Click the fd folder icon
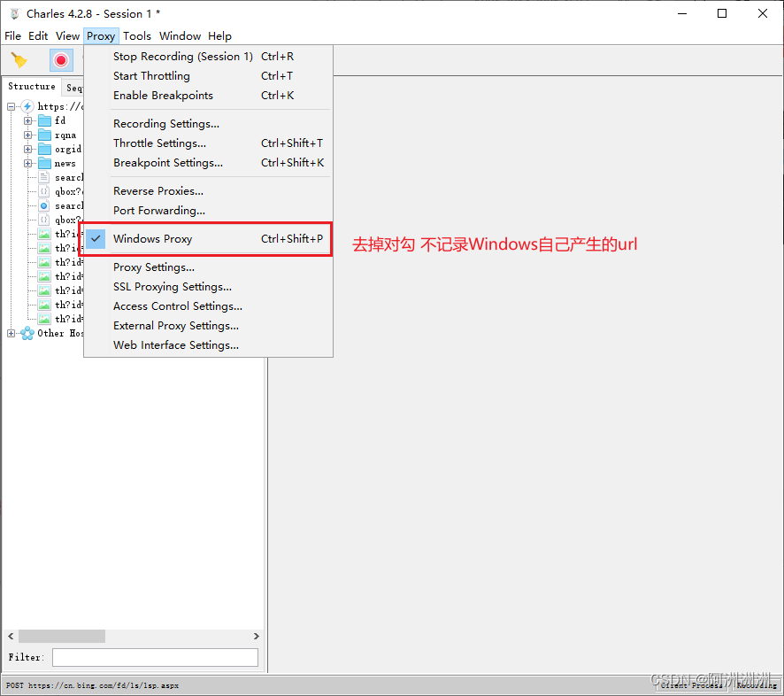This screenshot has height=696, width=784. [x=45, y=120]
